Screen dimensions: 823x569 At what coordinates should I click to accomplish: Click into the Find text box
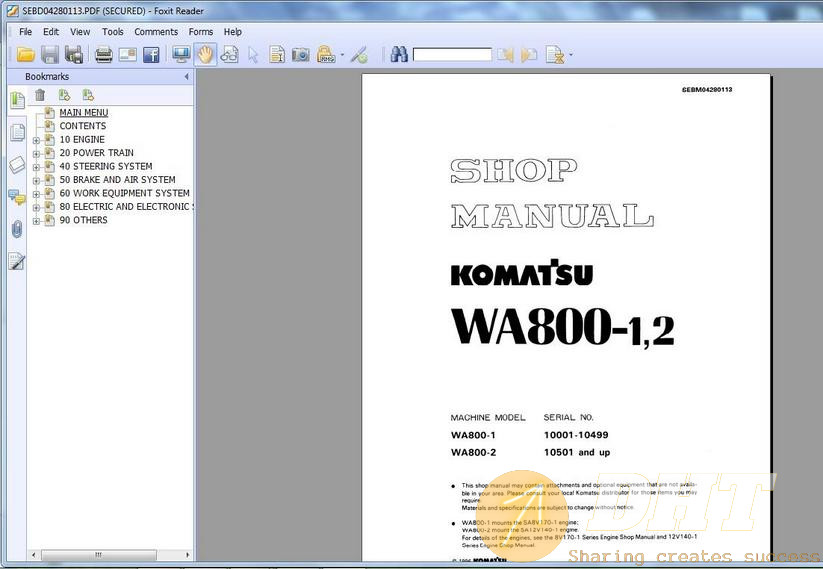[x=452, y=54]
